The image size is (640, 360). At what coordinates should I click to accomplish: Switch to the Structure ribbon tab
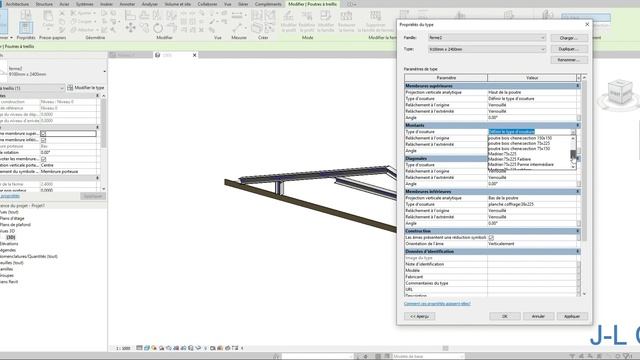44,4
